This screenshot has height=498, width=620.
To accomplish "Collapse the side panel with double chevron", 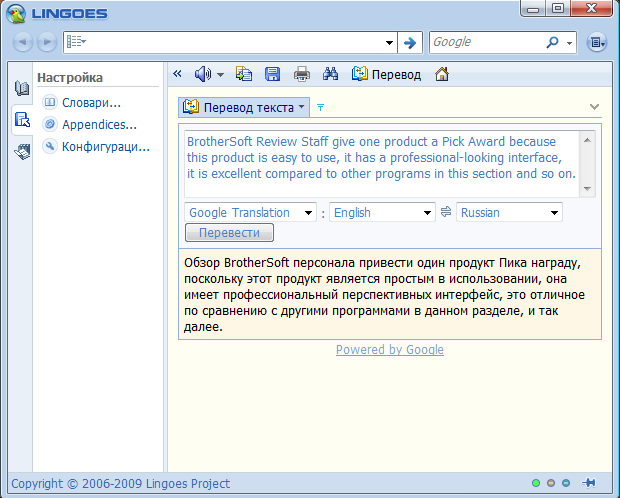I will click(x=177, y=74).
